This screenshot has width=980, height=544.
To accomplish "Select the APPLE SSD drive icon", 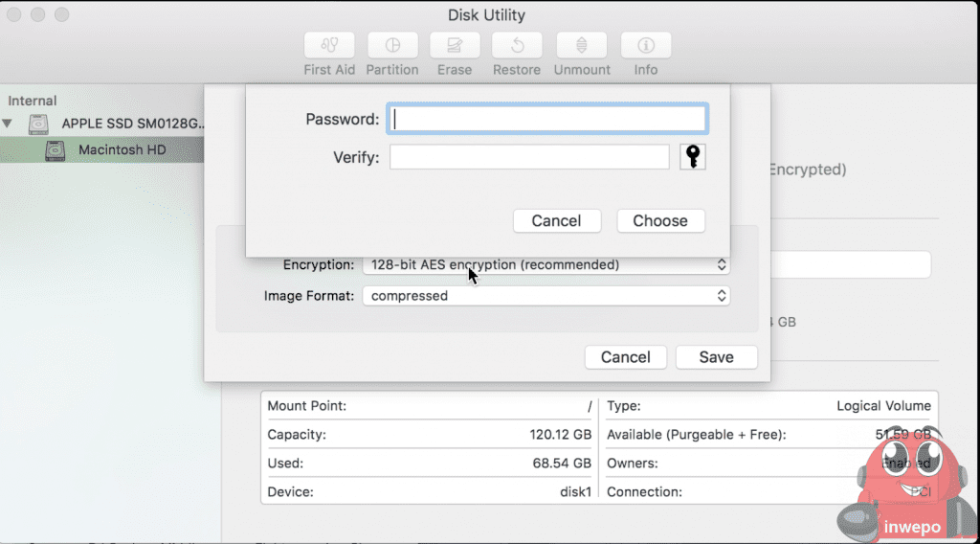I will tap(38, 124).
